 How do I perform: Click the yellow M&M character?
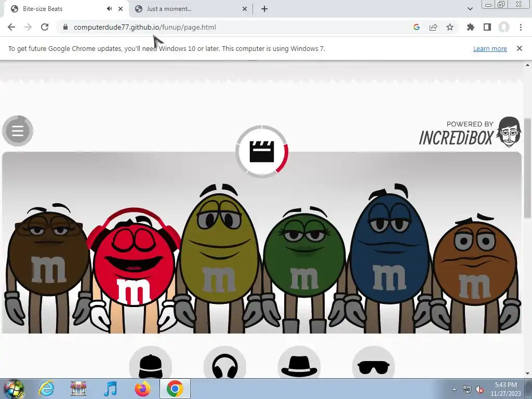pyautogui.click(x=219, y=258)
